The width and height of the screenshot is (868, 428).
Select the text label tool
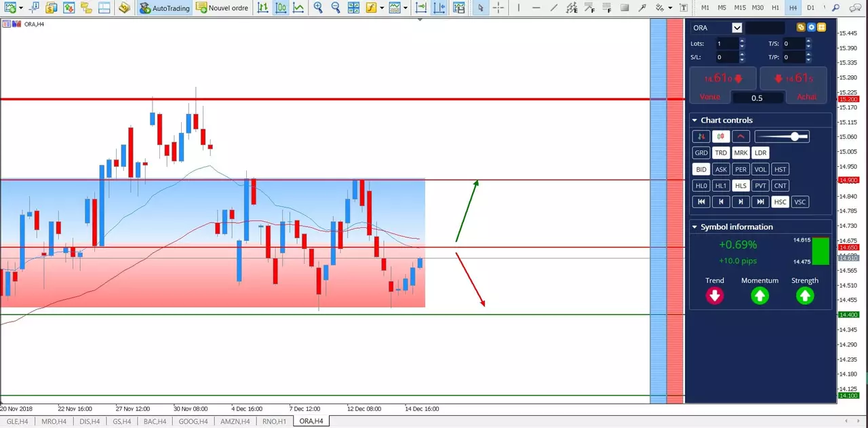684,8
